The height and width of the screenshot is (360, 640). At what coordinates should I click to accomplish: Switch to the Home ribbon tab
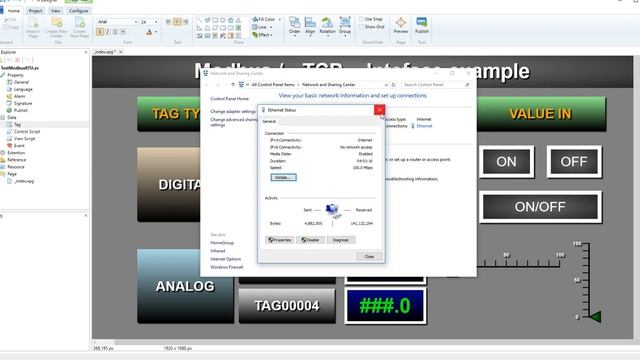click(x=13, y=11)
